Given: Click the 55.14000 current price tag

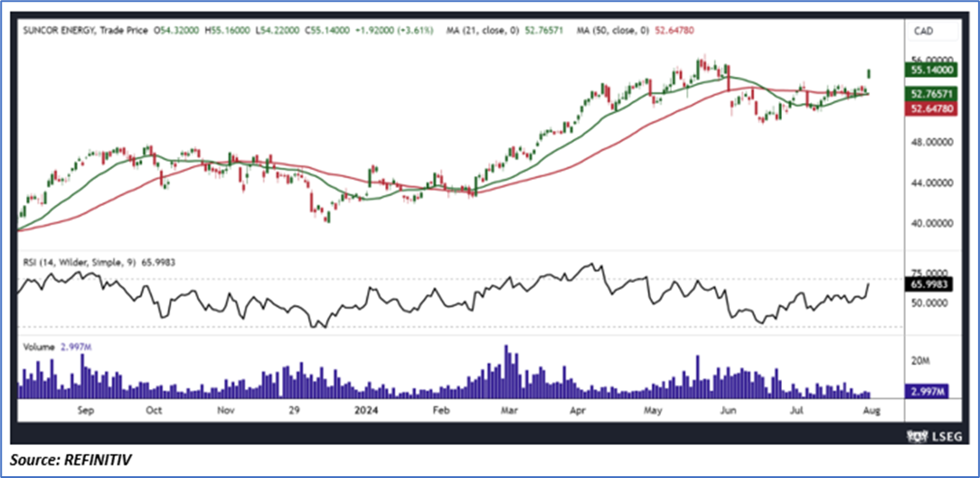Looking at the screenshot, I should (x=932, y=72).
